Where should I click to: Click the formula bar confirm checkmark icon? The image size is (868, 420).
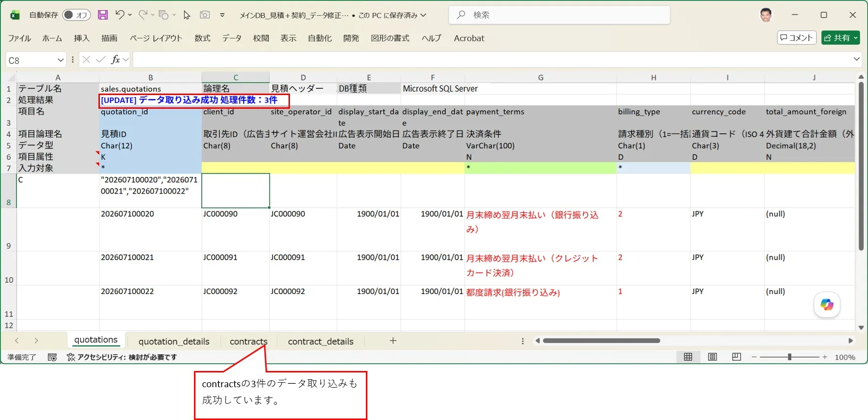[x=101, y=59]
